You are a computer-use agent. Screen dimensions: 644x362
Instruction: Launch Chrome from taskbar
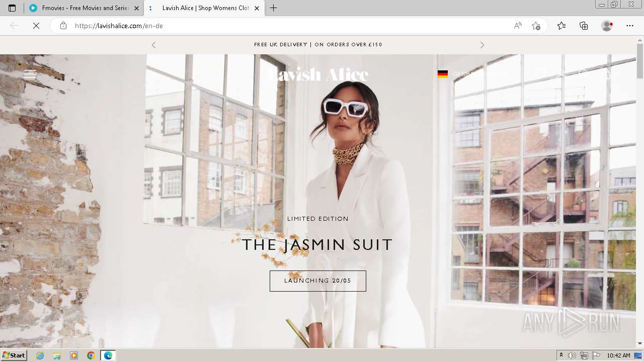[91, 355]
